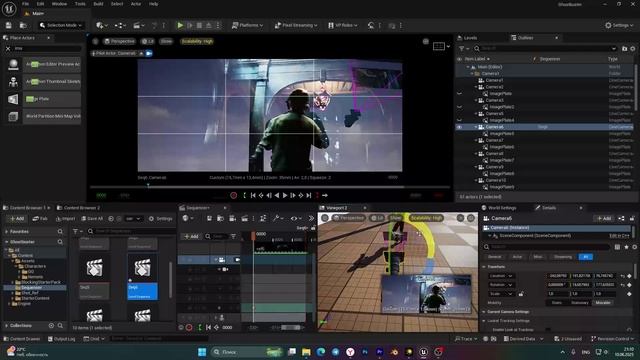The image size is (640, 360).
Task: Click Details favorites star icon
Action: 626,247
